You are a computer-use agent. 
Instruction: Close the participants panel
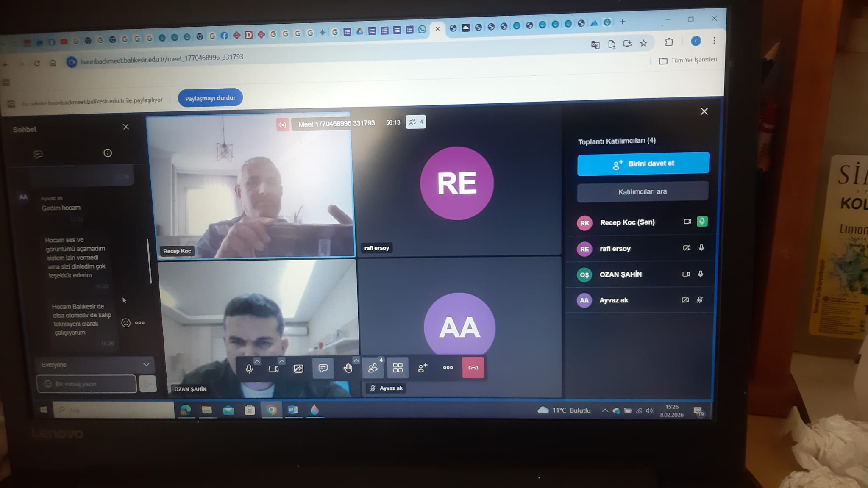click(x=704, y=111)
